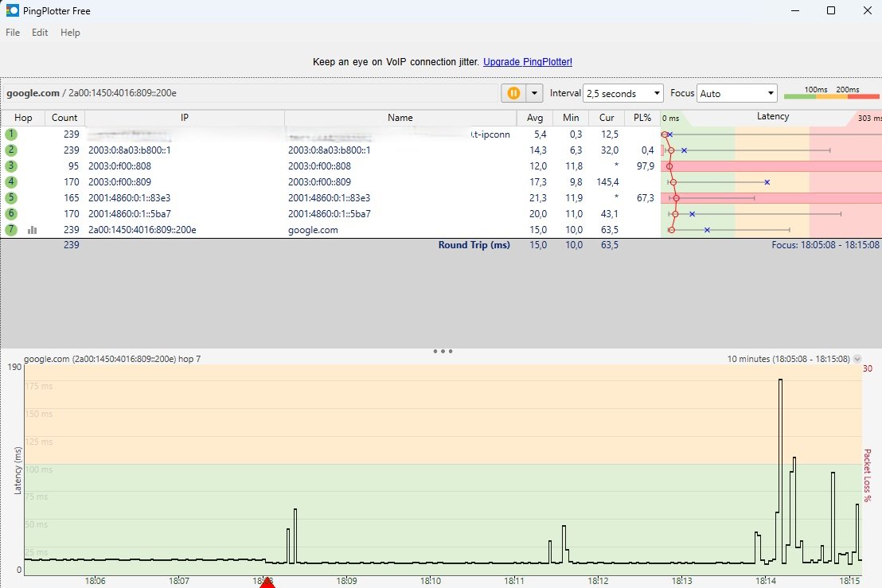Click the Cur column header

pyautogui.click(x=607, y=118)
